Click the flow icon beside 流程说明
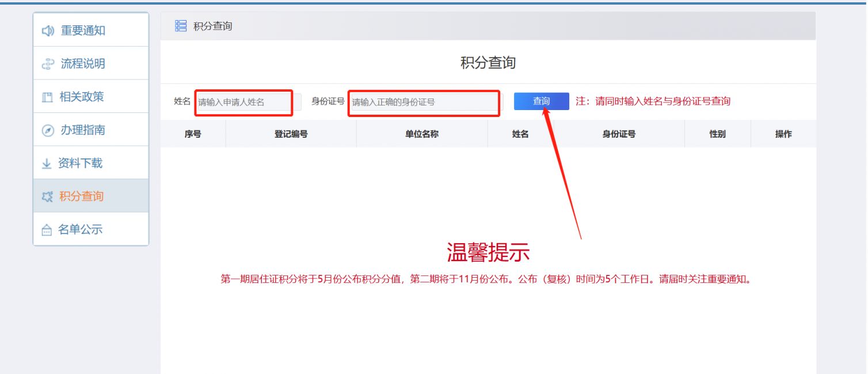Screen dimensions: 868x374 pos(48,65)
